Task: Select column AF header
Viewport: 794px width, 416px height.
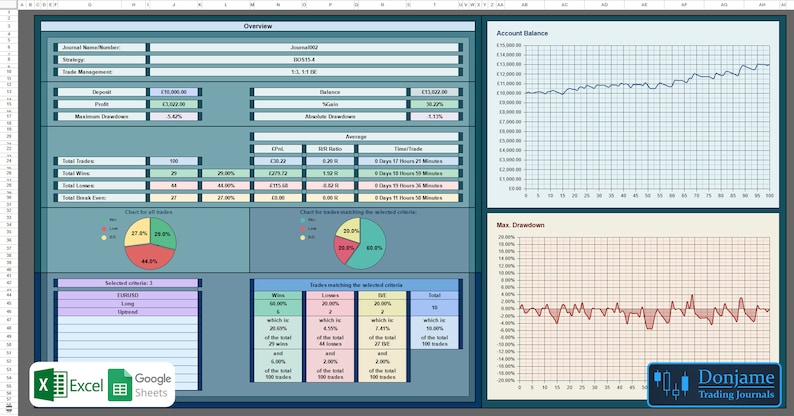Action: tap(684, 5)
